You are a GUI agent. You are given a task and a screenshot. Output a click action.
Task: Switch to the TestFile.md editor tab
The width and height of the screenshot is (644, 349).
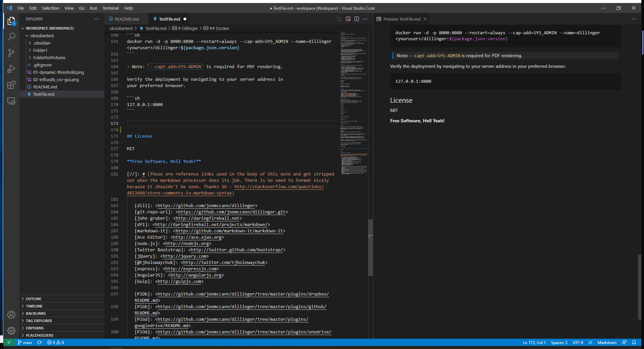[x=169, y=19]
